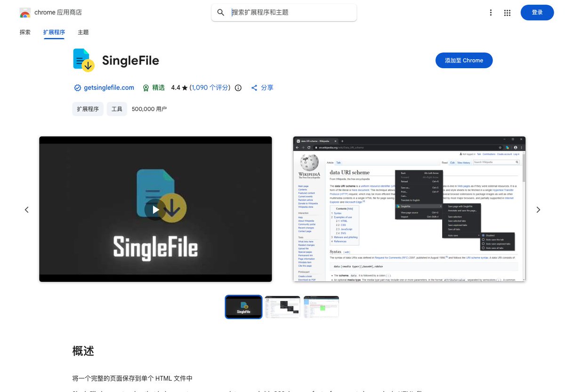Open the three-dot more options menu

click(x=491, y=13)
